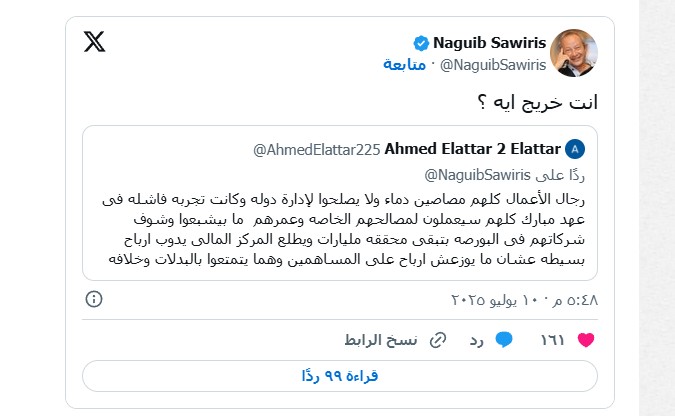Click the رد reply label
Viewport: 675px width, 416px height.
[x=477, y=341]
